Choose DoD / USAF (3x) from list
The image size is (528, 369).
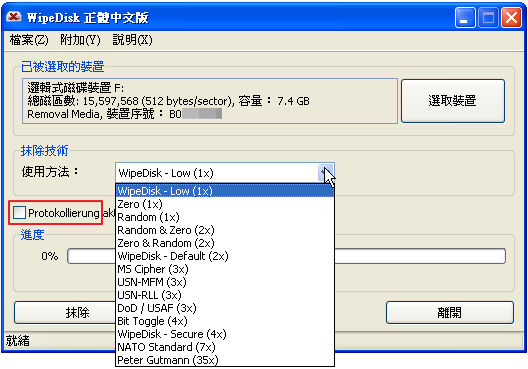pos(225,308)
